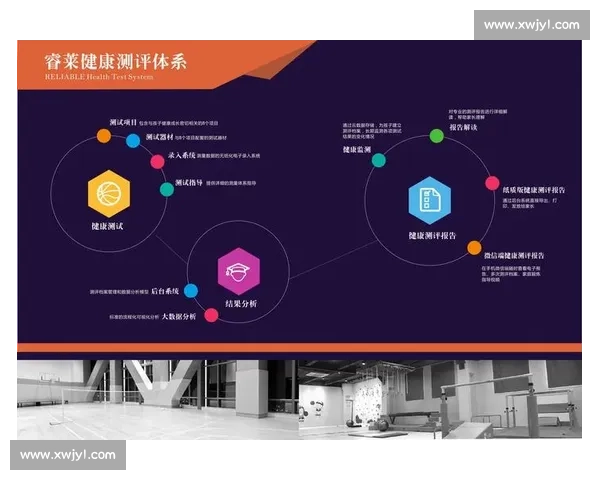Click the pink dot beside 大数据分析

pyautogui.click(x=211, y=315)
